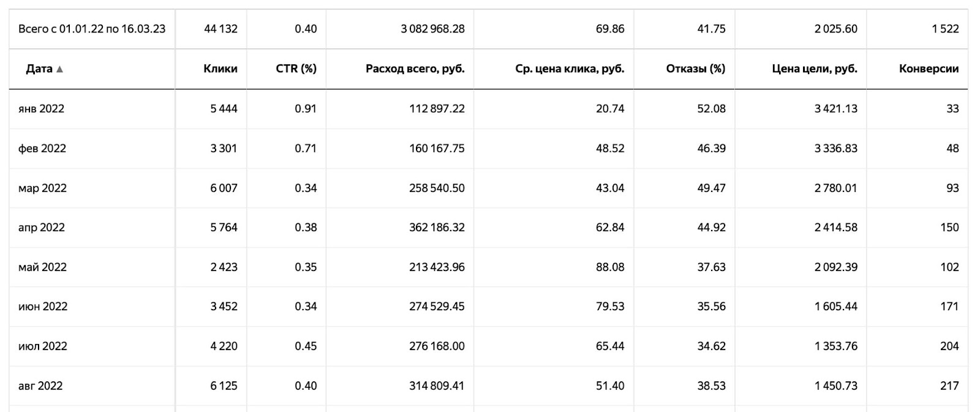Click the апр 2022 row label
Viewport: 980px width, 412px height.
[x=41, y=227]
